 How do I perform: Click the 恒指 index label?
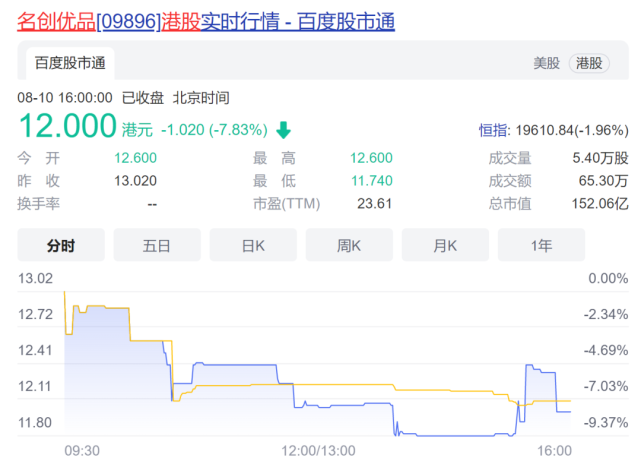(x=493, y=130)
